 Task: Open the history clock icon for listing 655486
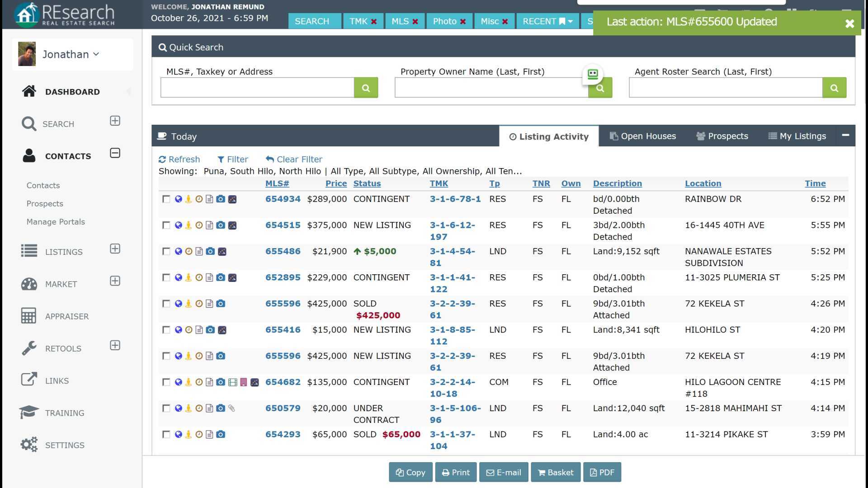[189, 252]
